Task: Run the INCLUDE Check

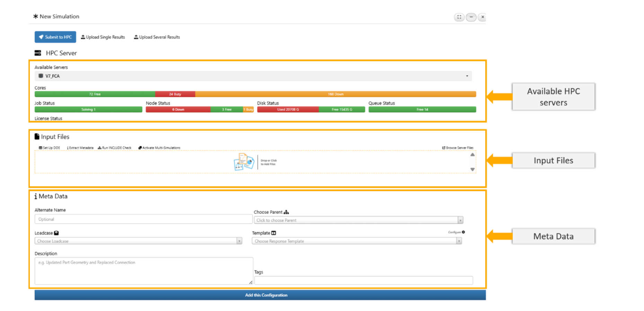Action: [114, 148]
